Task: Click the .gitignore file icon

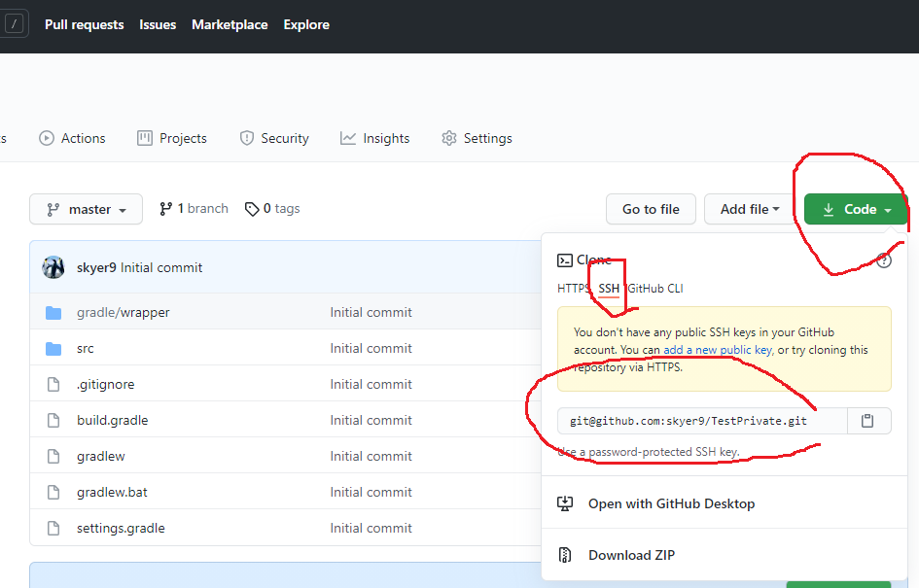Action: point(53,384)
